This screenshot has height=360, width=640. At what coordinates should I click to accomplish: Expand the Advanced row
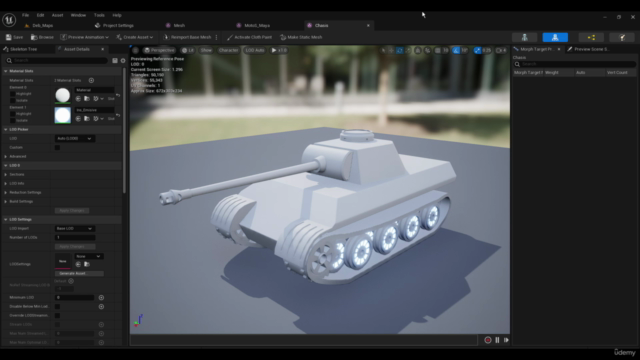pyautogui.click(x=6, y=157)
